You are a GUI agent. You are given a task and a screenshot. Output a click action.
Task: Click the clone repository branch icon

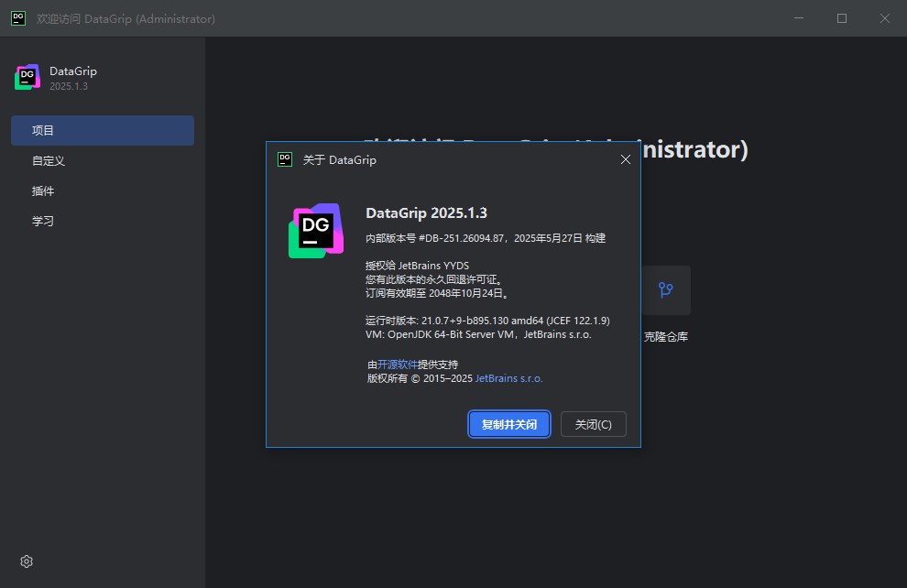(x=666, y=289)
